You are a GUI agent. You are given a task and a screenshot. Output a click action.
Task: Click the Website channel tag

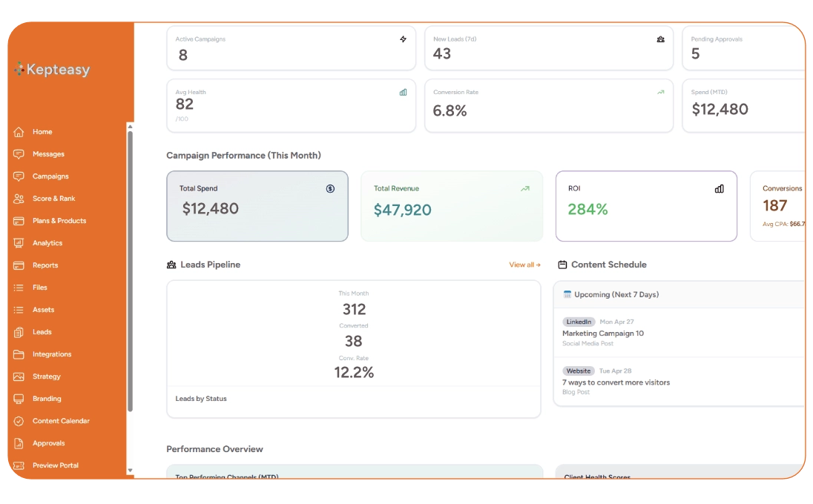pyautogui.click(x=578, y=371)
